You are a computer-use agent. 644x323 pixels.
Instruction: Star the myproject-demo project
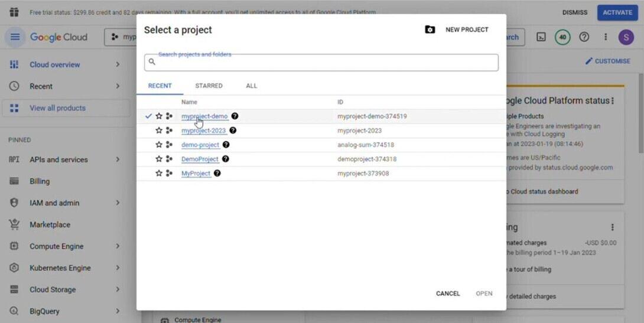pyautogui.click(x=159, y=116)
